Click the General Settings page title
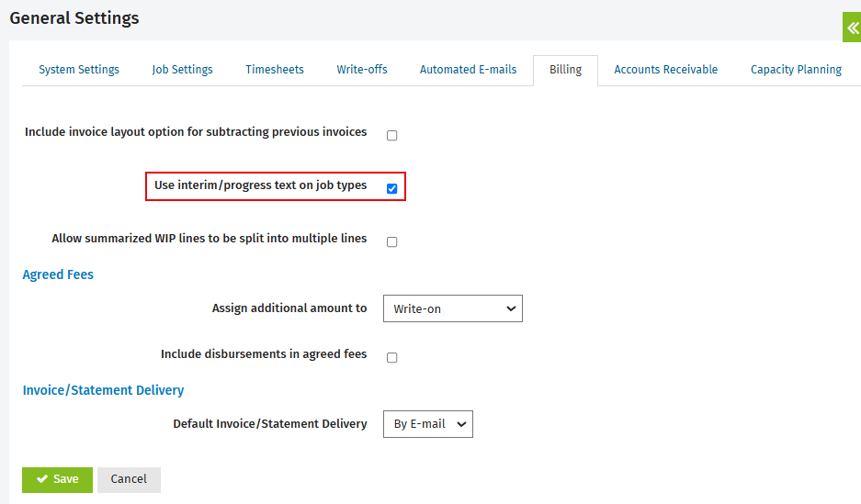The height and width of the screenshot is (504, 861). (x=74, y=18)
